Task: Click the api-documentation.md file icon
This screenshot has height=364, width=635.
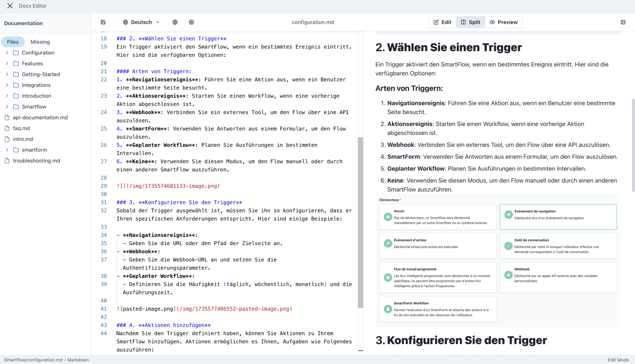Action: (x=7, y=117)
